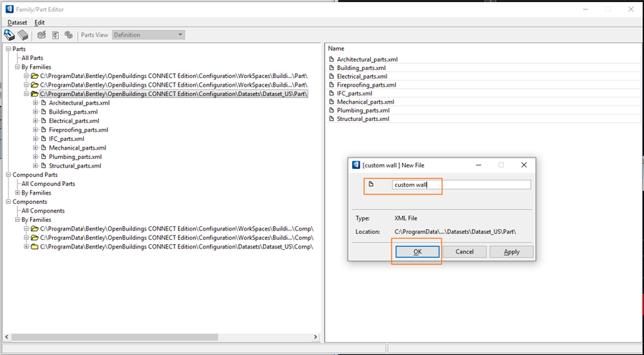Click the closed folder icon of Dataset_US\Comp path
644x355 pixels.
[x=34, y=246]
